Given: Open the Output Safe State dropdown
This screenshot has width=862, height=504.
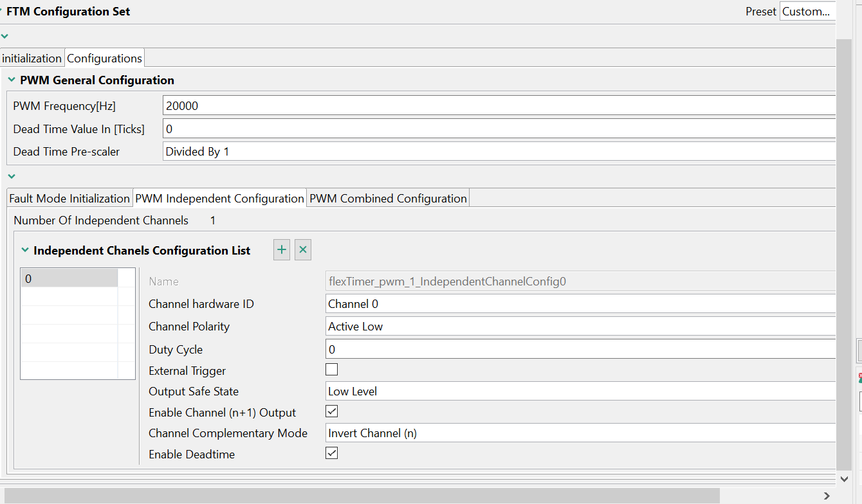Looking at the screenshot, I should click(x=580, y=391).
